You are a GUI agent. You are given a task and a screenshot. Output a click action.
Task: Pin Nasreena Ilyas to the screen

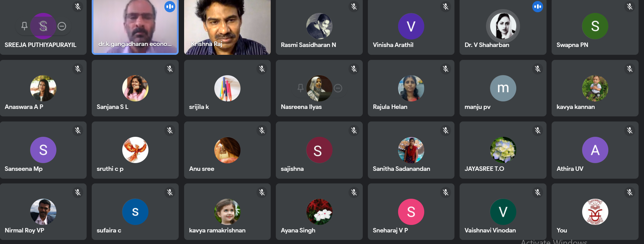click(300, 88)
